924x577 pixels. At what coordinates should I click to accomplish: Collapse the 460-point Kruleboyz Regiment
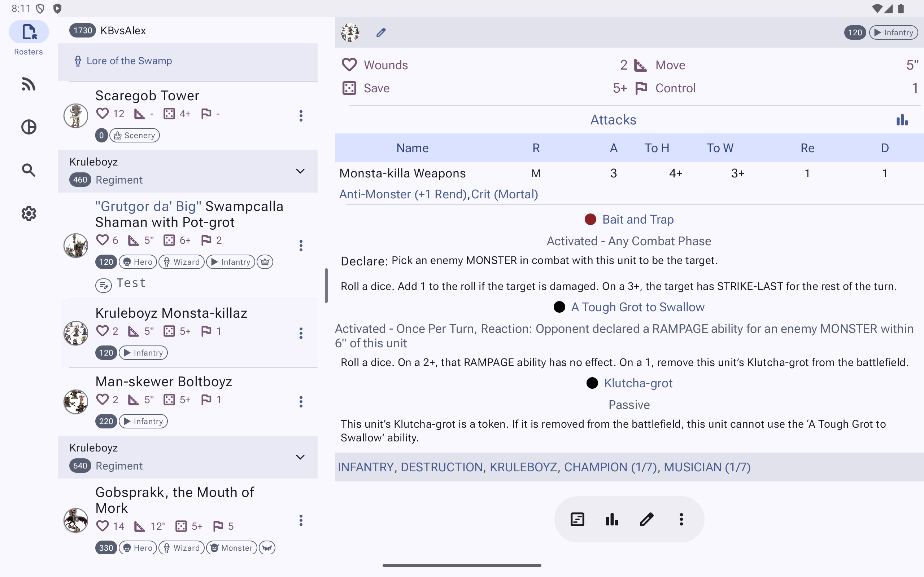300,171
